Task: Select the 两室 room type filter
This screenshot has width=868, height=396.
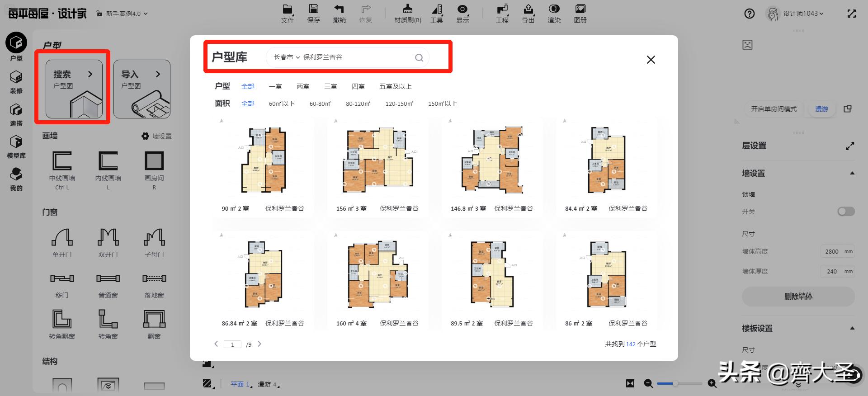Action: pyautogui.click(x=303, y=86)
